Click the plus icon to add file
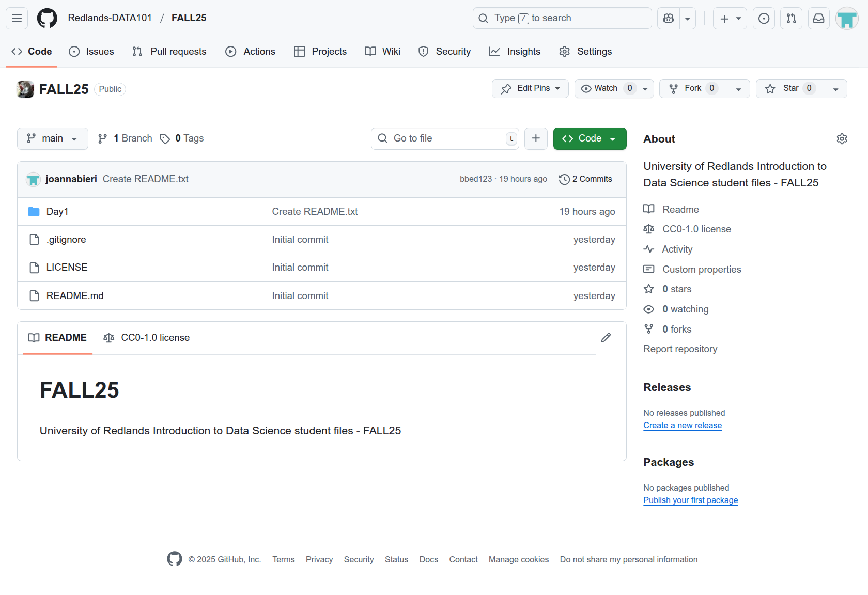 pyautogui.click(x=536, y=138)
